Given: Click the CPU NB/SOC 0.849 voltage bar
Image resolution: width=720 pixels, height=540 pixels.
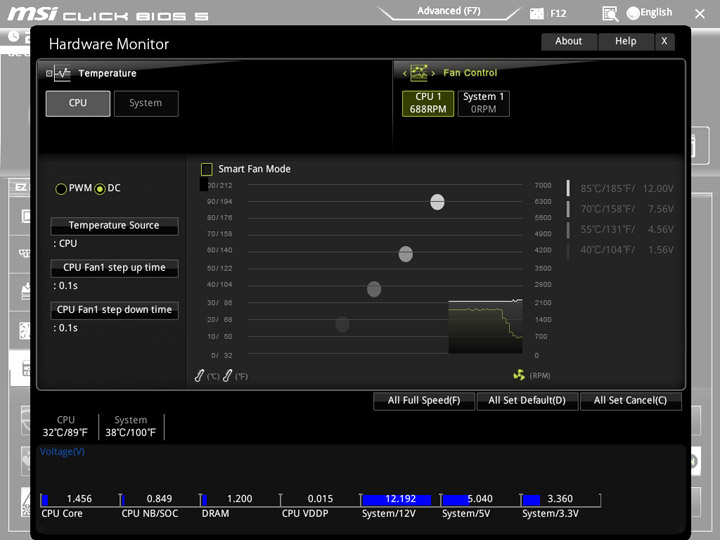Looking at the screenshot, I should pos(160,500).
